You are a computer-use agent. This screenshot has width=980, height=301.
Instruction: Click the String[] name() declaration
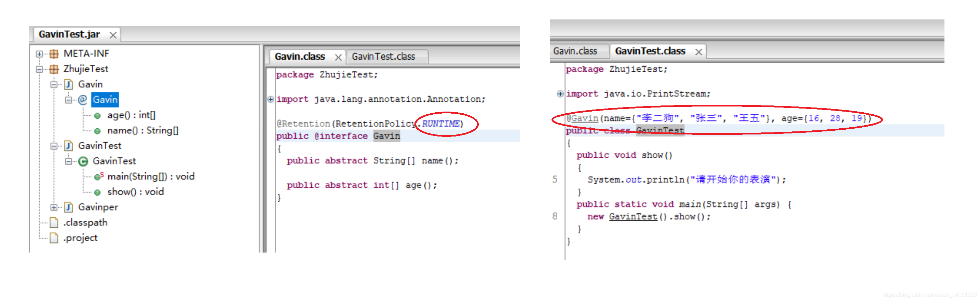pos(372,161)
